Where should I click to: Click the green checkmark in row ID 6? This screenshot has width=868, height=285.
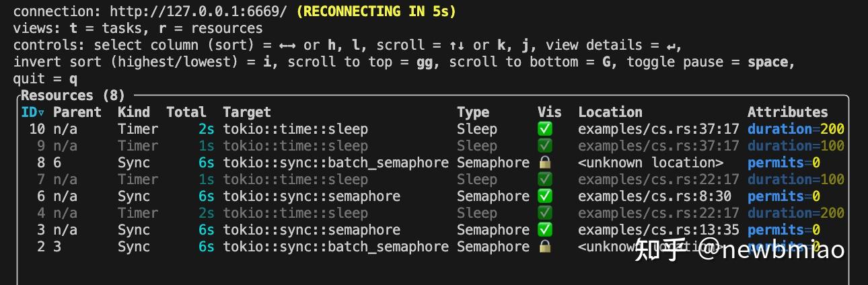[545, 196]
